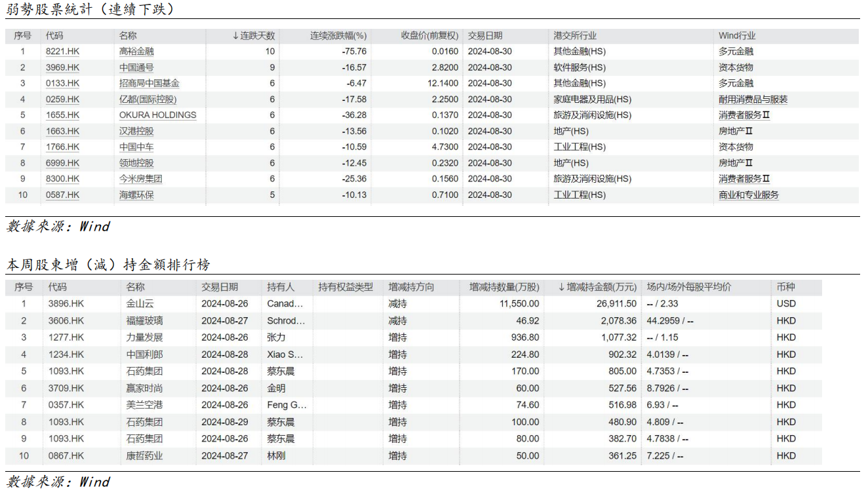Image resolution: width=868 pixels, height=496 pixels.
Task: Select closing price 12.1400
Action: point(443,83)
